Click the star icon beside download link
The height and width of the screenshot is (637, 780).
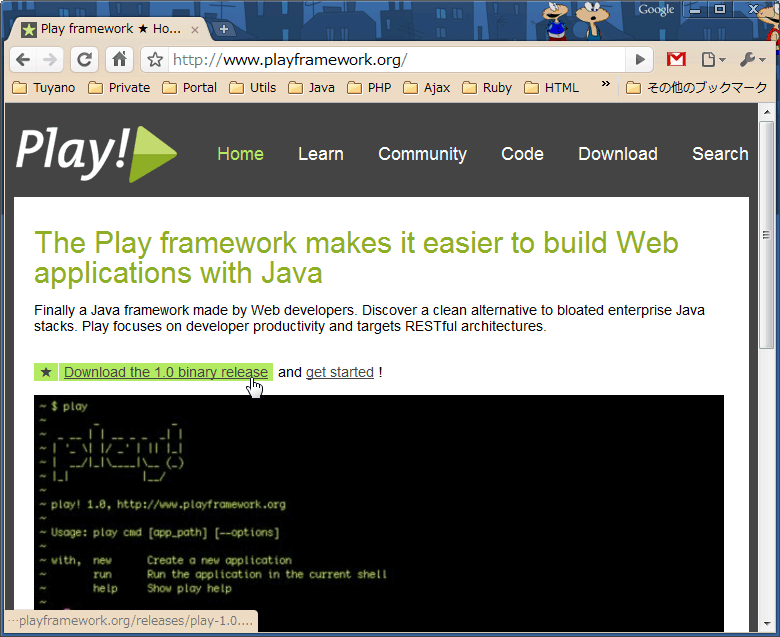click(x=46, y=372)
